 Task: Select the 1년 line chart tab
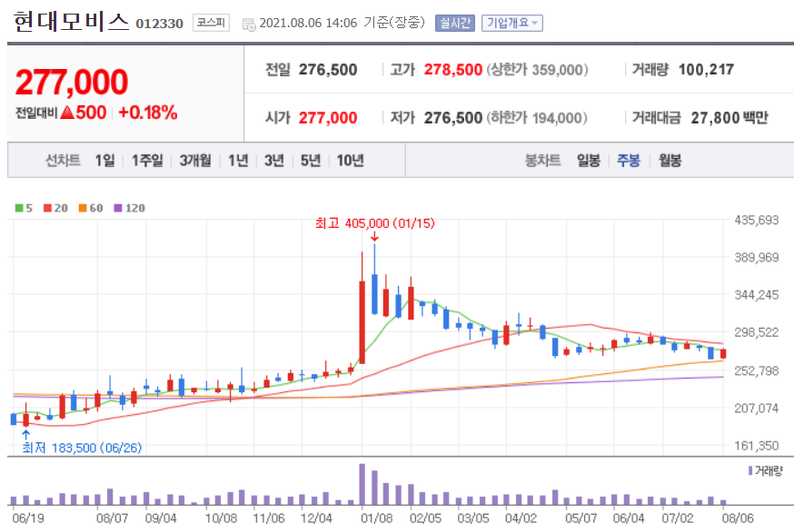tap(237, 161)
